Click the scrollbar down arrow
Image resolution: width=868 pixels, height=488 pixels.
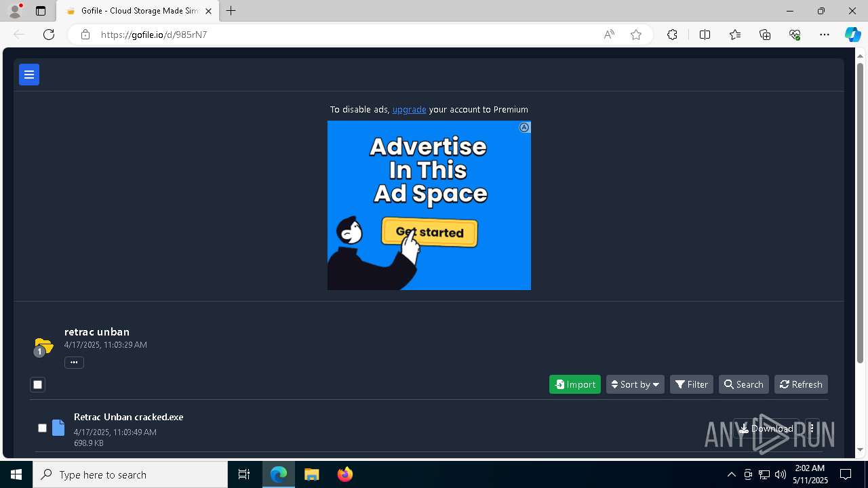[861, 449]
